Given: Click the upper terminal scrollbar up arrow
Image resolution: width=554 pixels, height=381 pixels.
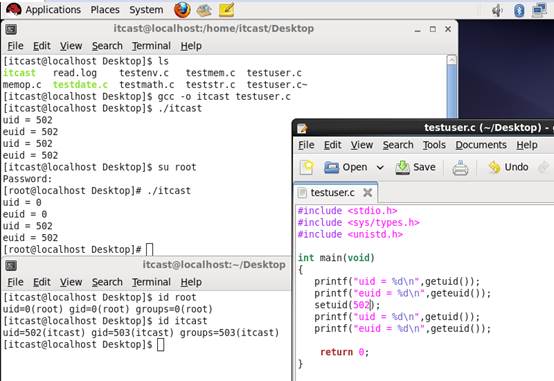Looking at the screenshot, I should tap(452, 60).
